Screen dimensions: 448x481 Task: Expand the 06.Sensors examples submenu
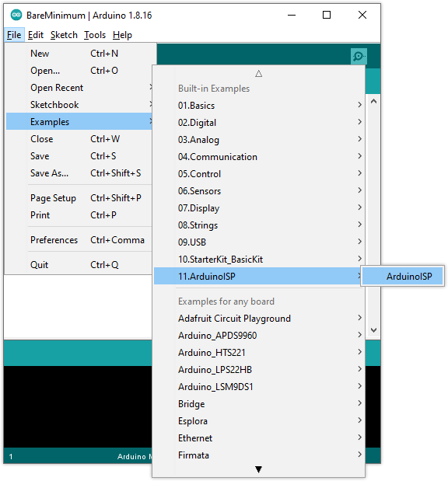point(258,191)
